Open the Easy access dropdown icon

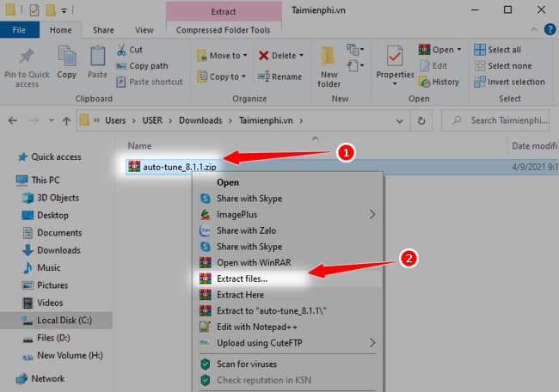point(355,66)
